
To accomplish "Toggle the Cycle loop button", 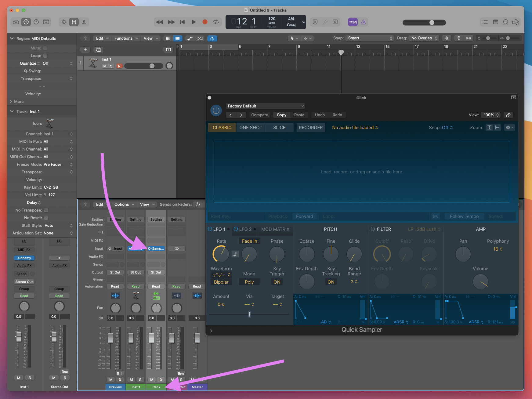I will pyautogui.click(x=216, y=22).
